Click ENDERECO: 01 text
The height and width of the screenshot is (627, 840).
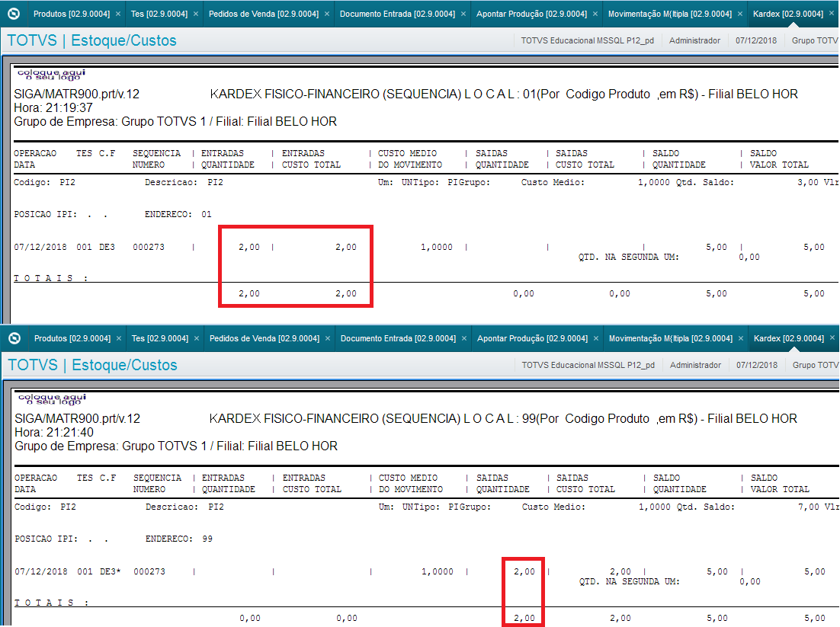[178, 214]
